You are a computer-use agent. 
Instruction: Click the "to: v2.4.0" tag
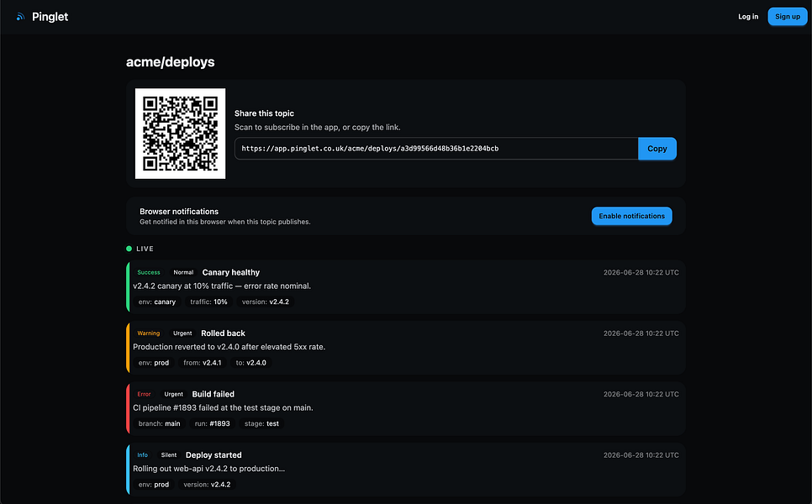click(x=251, y=363)
